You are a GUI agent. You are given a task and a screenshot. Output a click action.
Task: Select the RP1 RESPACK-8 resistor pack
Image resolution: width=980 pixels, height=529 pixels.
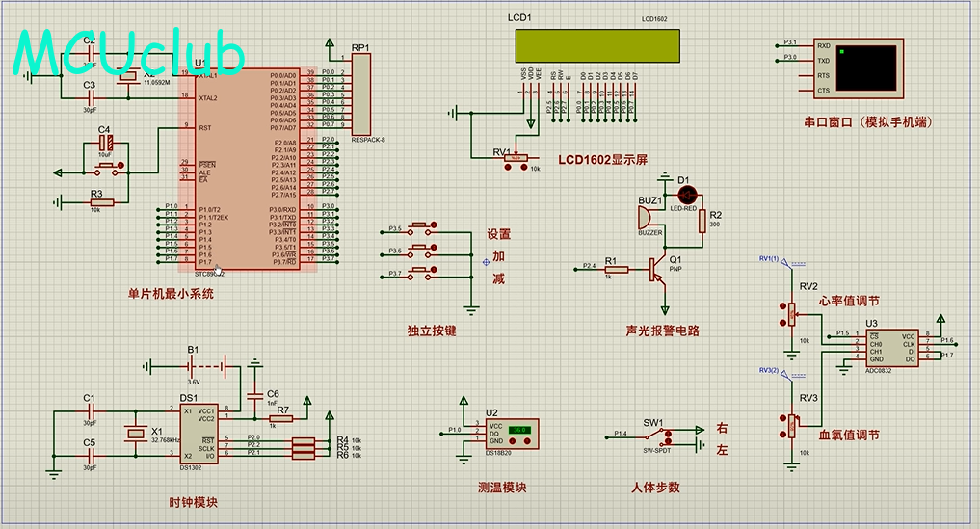point(361,94)
